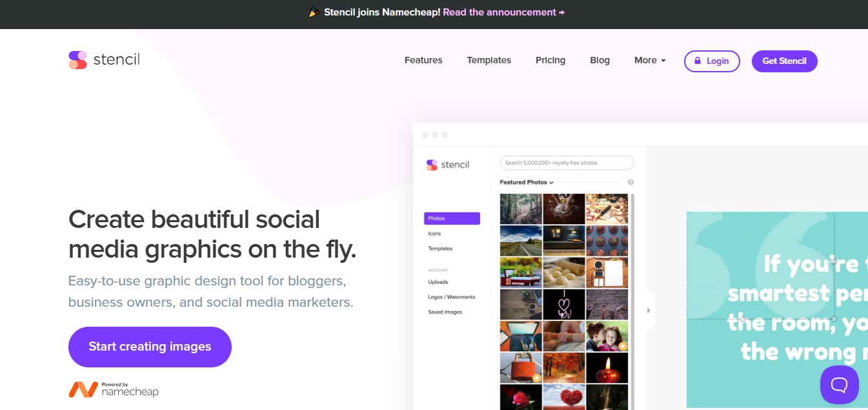Select Icons in the mockup sidebar
868x410 pixels.
(434, 234)
